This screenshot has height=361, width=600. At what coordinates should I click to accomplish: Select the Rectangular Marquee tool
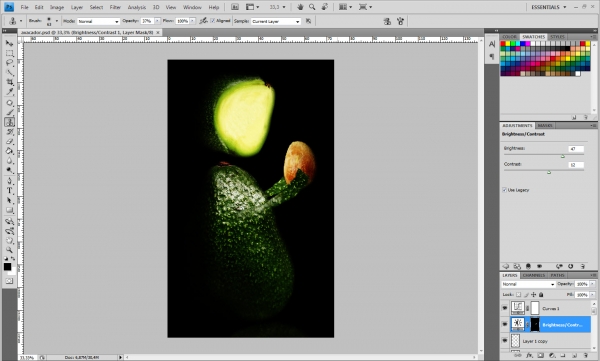point(9,53)
